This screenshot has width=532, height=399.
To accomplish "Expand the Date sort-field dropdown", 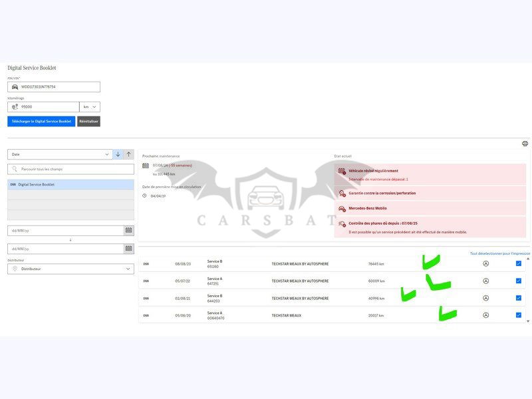I will coord(60,154).
